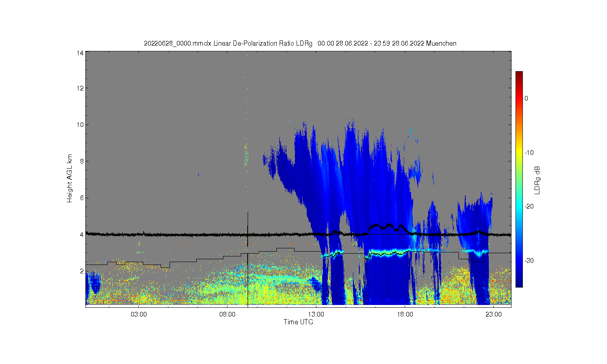Click the 'Time UTC' axis label
The width and height of the screenshot is (607, 364).
[x=298, y=322]
